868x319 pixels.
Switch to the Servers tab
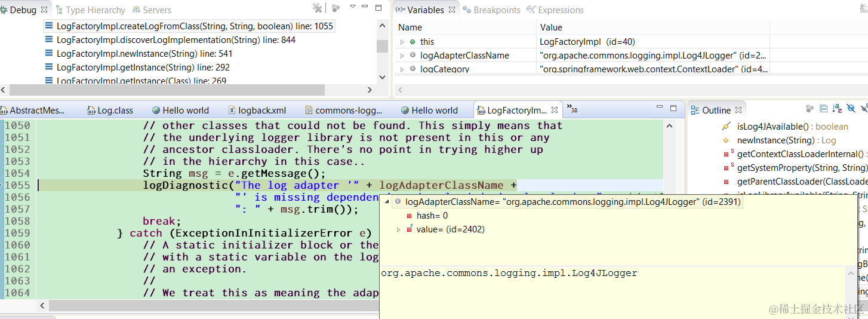click(152, 10)
